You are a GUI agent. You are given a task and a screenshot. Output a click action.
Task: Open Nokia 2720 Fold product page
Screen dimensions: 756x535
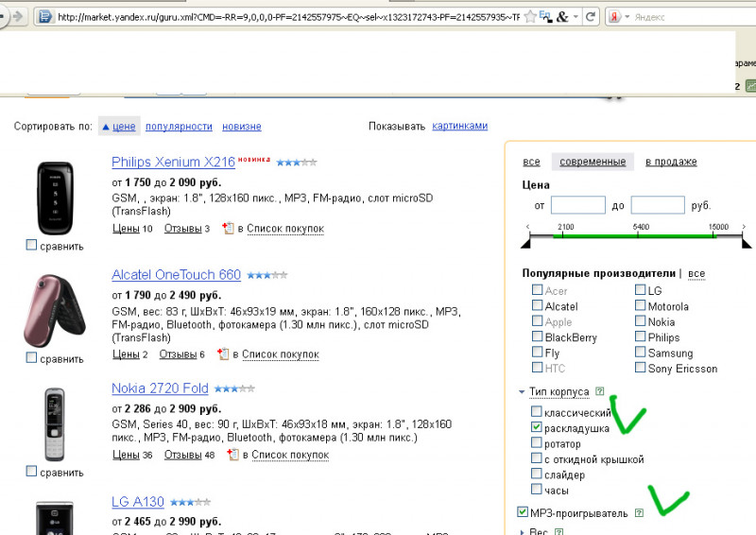160,388
